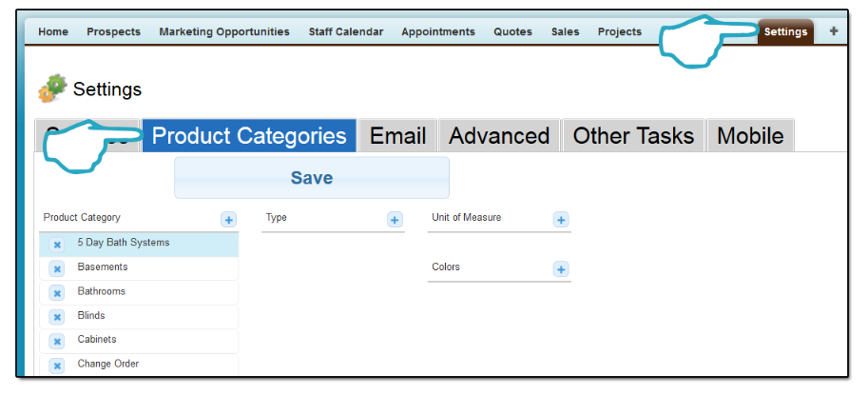Viewport: 868px width, 395px height.
Task: Add a Unit of Measure with plus icon
Action: [561, 220]
